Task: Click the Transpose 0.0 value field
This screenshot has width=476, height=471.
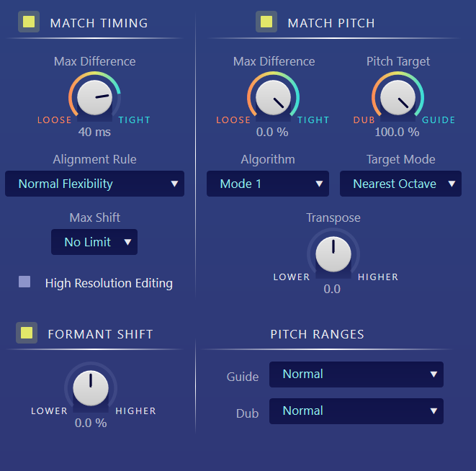Action: [x=332, y=289]
